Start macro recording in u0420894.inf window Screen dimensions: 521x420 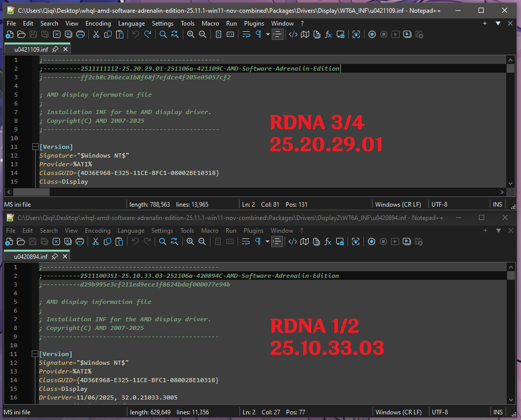(x=372, y=241)
